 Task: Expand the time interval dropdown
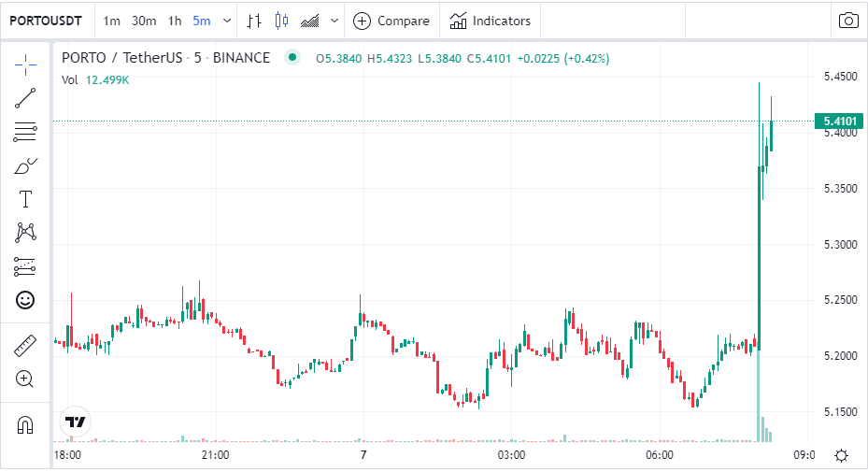coord(227,21)
